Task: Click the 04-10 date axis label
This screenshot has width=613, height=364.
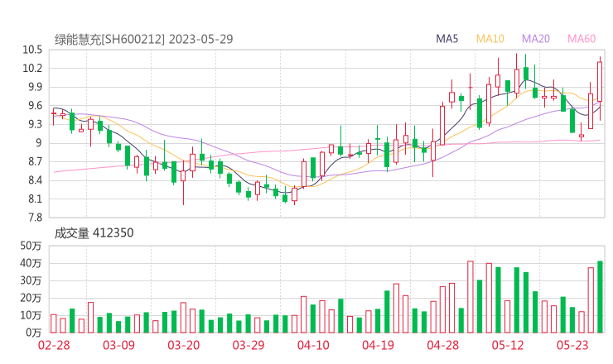Action: pos(313,345)
